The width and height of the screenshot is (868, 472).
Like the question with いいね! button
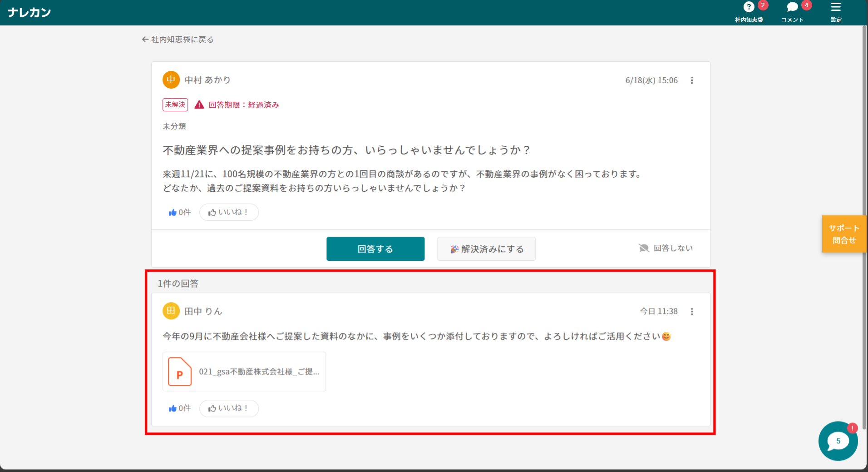(x=229, y=212)
